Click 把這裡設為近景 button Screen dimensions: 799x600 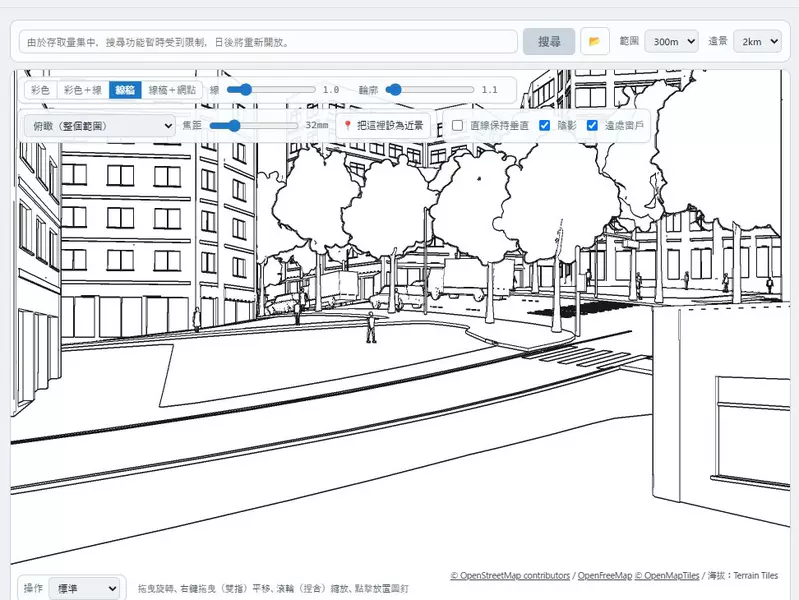383,125
